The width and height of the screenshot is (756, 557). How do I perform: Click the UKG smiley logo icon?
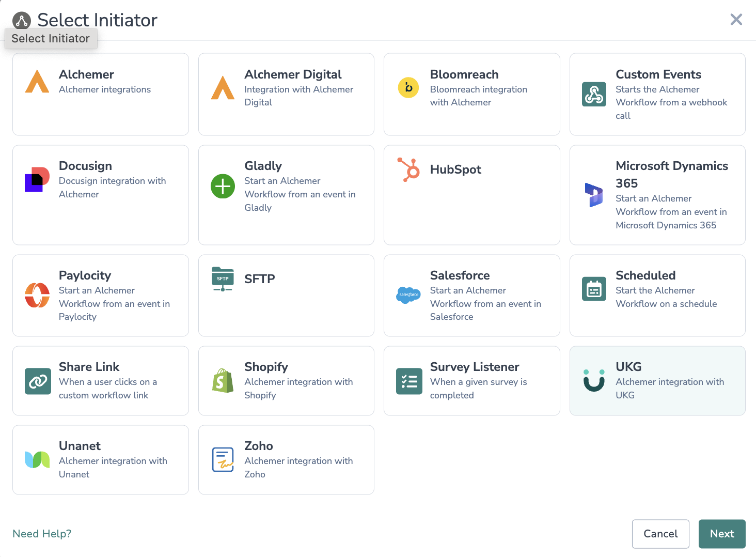[x=594, y=380]
